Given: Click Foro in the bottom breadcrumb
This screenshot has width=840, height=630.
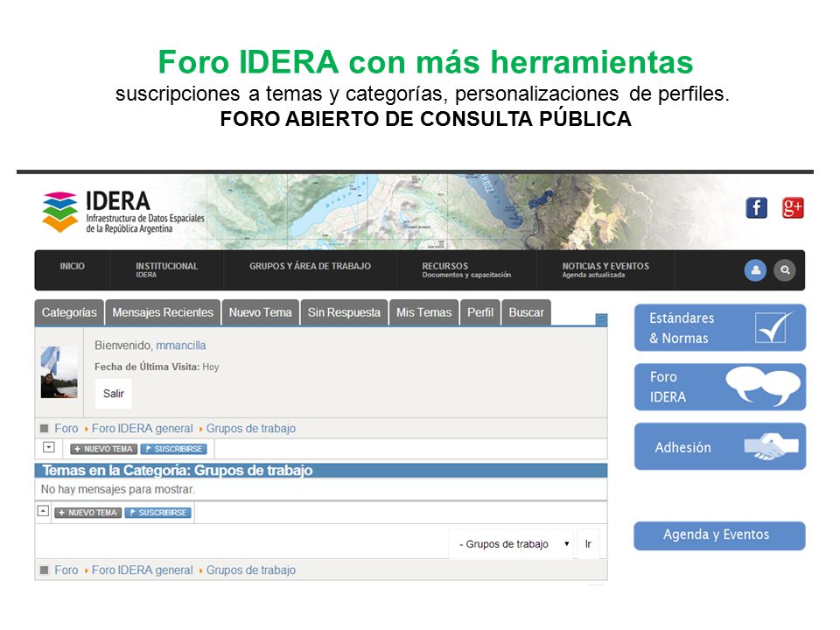Looking at the screenshot, I should coord(66,570).
